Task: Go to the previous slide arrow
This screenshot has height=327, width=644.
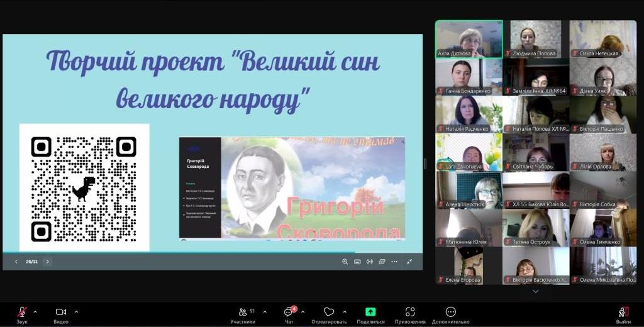Action: 16,262
